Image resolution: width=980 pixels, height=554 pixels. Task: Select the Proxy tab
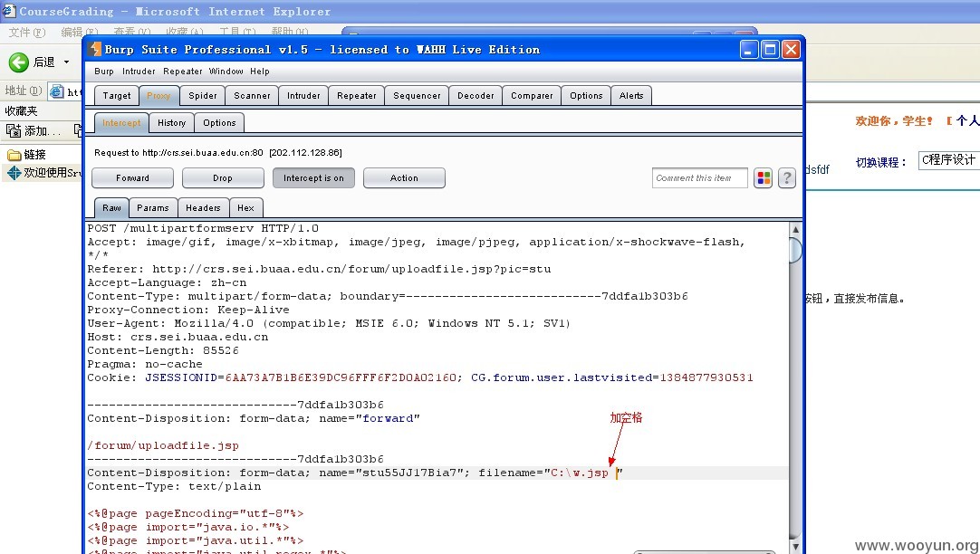pyautogui.click(x=159, y=96)
